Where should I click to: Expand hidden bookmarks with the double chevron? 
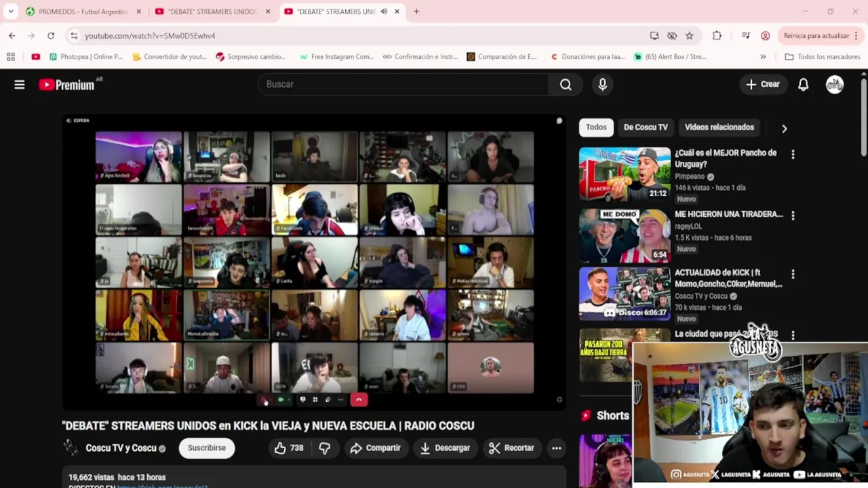(x=763, y=57)
